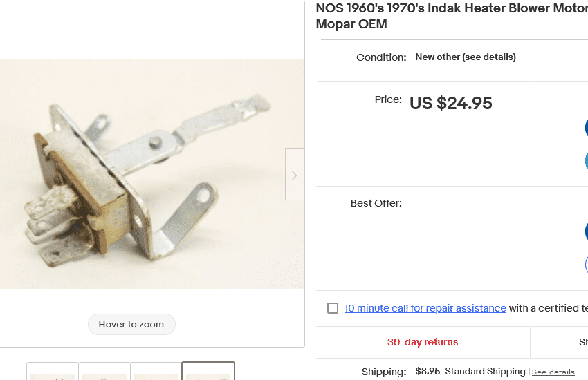588x380 pixels.
Task: Click the light blue button below the price
Action: (x=586, y=161)
